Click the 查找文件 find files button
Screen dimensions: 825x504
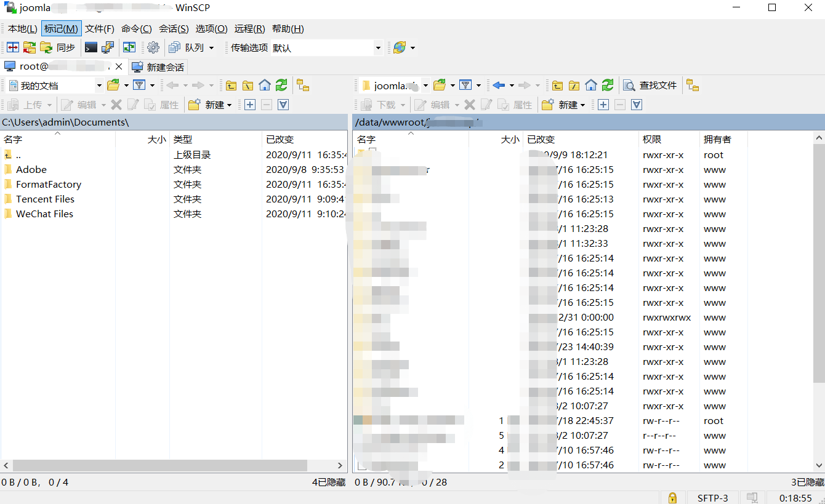[x=650, y=86]
